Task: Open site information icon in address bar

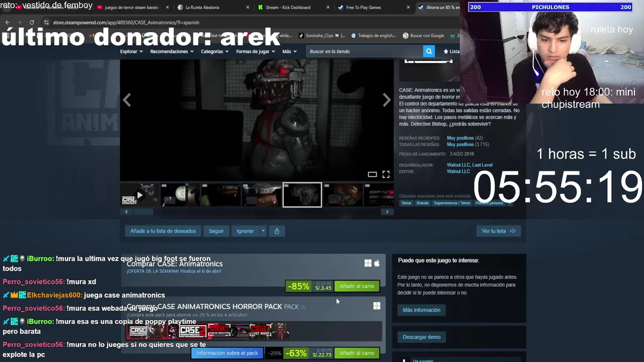Action: pyautogui.click(x=46, y=23)
